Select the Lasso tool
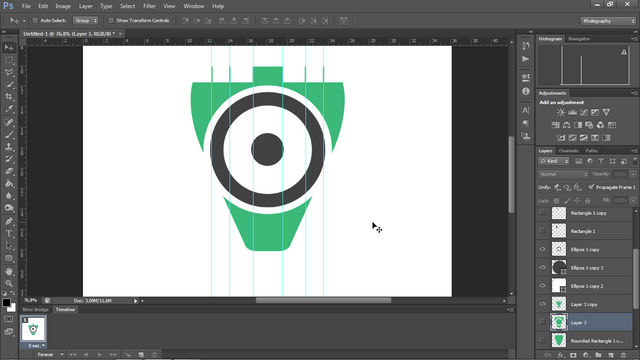Viewport: 640px width, 360px height. pyautogui.click(x=9, y=72)
